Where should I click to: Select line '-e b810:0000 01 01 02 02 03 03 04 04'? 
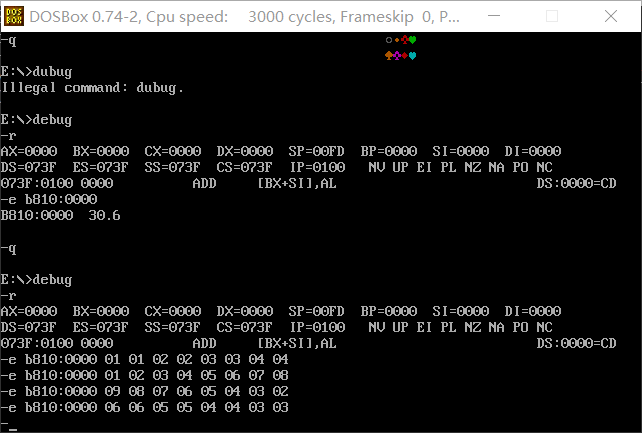(x=145, y=359)
